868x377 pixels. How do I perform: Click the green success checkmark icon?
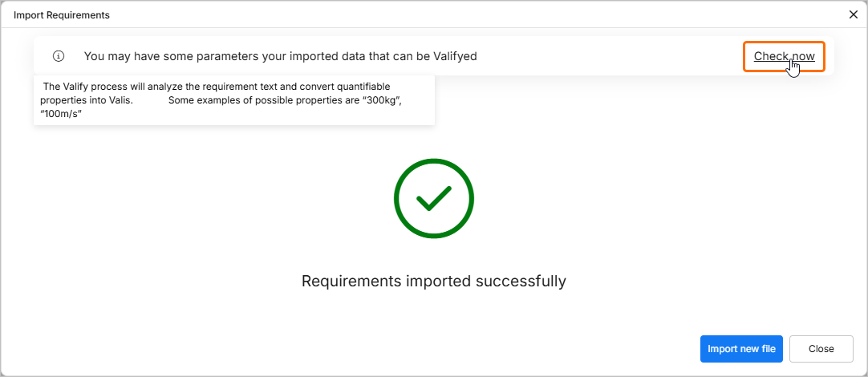[x=434, y=198]
